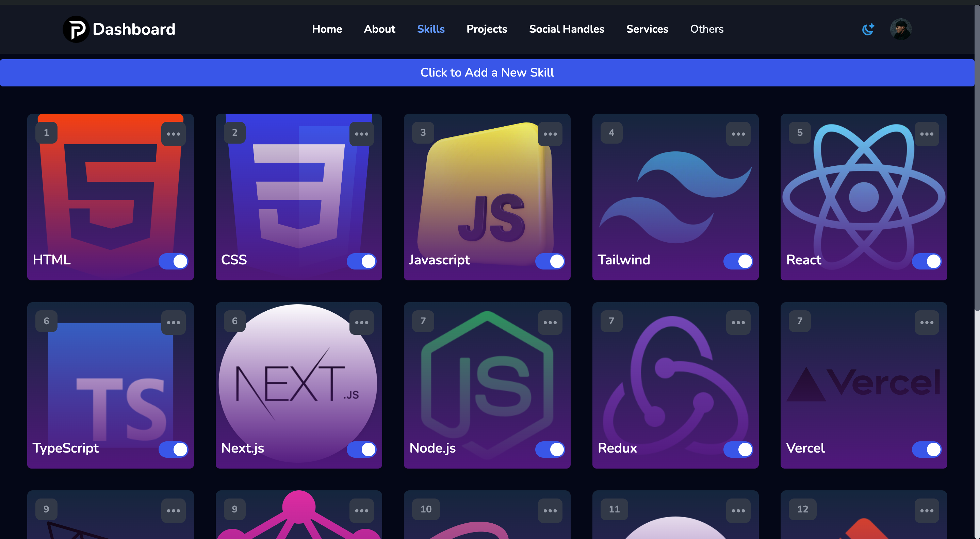
Task: Click the Tailwind wave logo
Action: click(675, 197)
